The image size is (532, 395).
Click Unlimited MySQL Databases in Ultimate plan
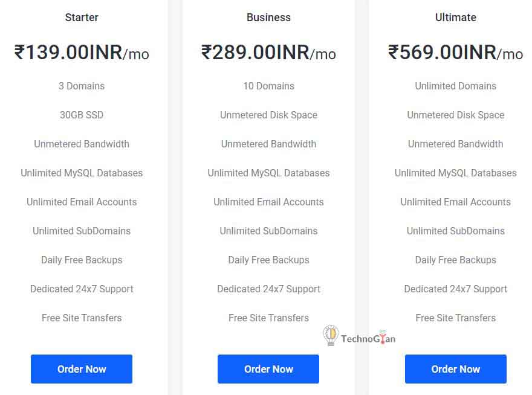click(455, 173)
